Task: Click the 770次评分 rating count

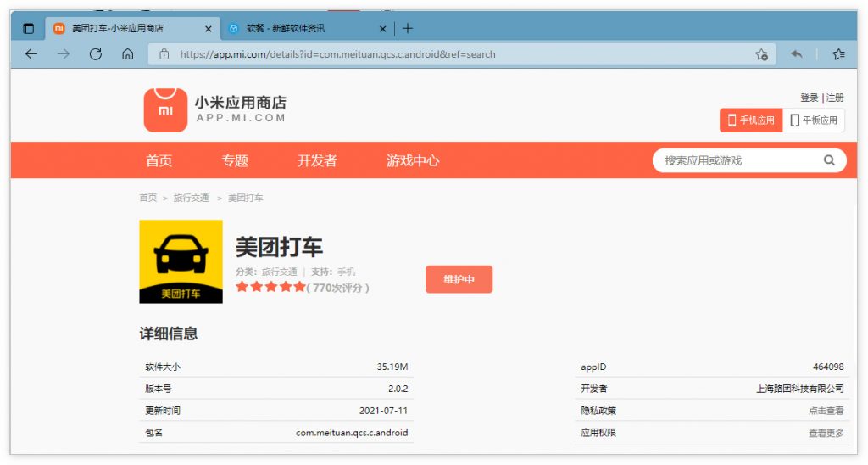Action: (x=337, y=288)
